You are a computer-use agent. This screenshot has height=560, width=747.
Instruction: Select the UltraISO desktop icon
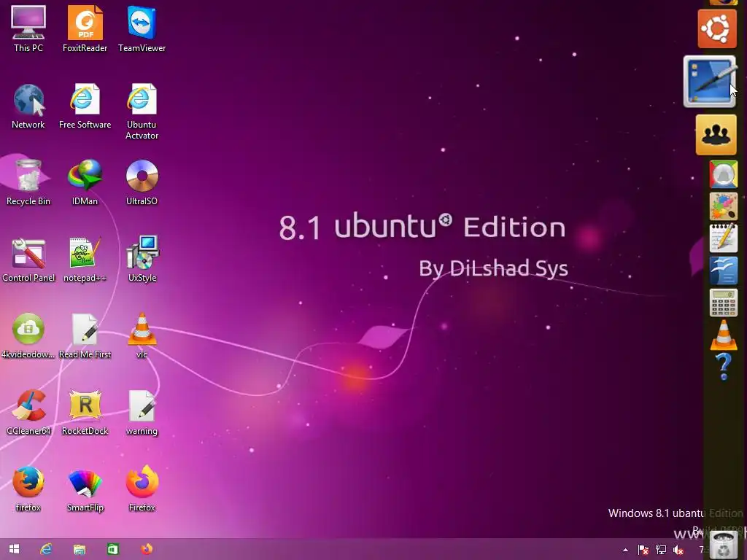point(142,182)
